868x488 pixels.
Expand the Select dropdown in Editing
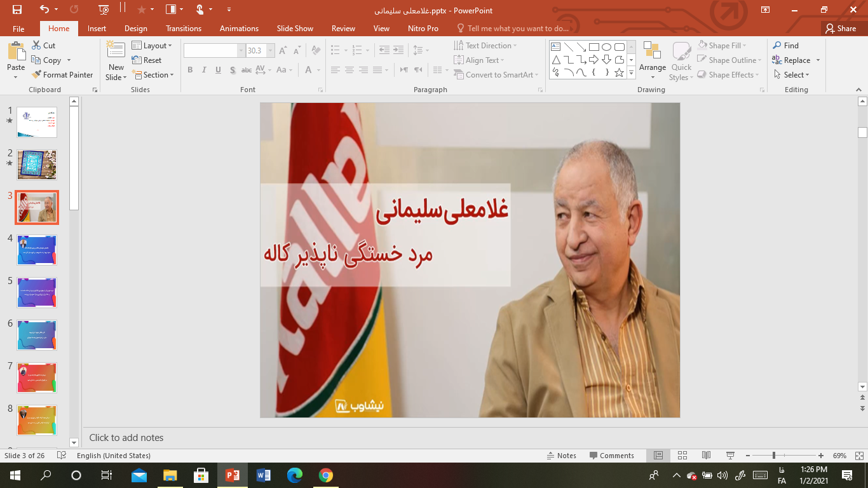[x=792, y=75]
